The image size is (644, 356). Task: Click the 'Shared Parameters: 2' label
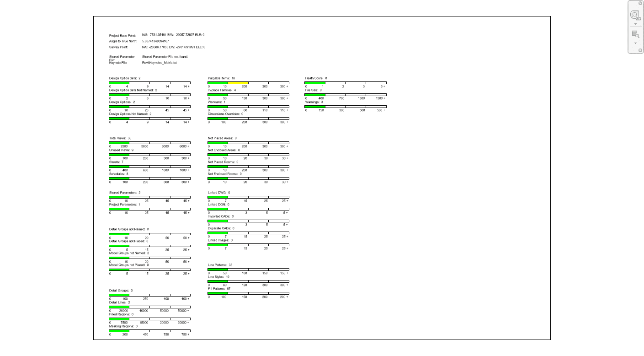125,193
